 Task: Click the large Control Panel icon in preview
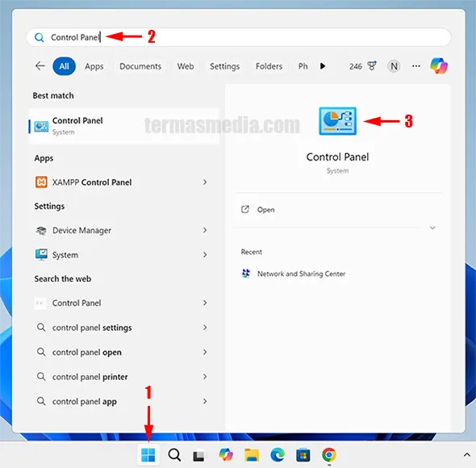pos(337,121)
